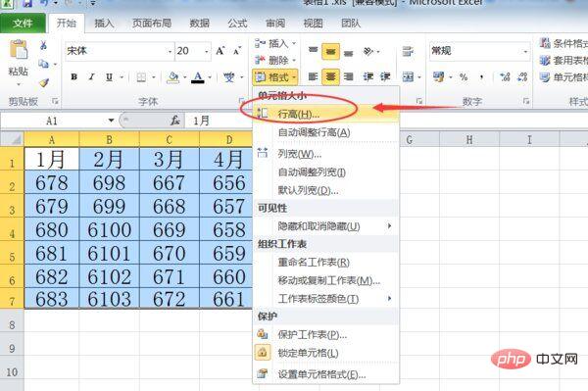Viewport: 588px width, 391px height.
Task: Switch to the 插入 ribbon tab
Action: click(104, 24)
